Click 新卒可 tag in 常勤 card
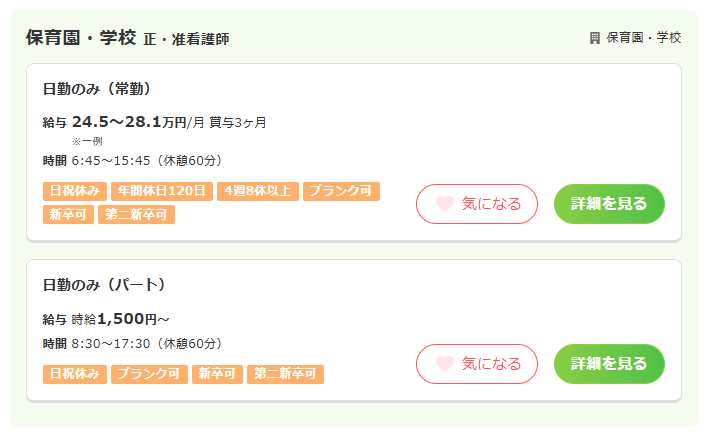The image size is (711, 436). pyautogui.click(x=68, y=214)
